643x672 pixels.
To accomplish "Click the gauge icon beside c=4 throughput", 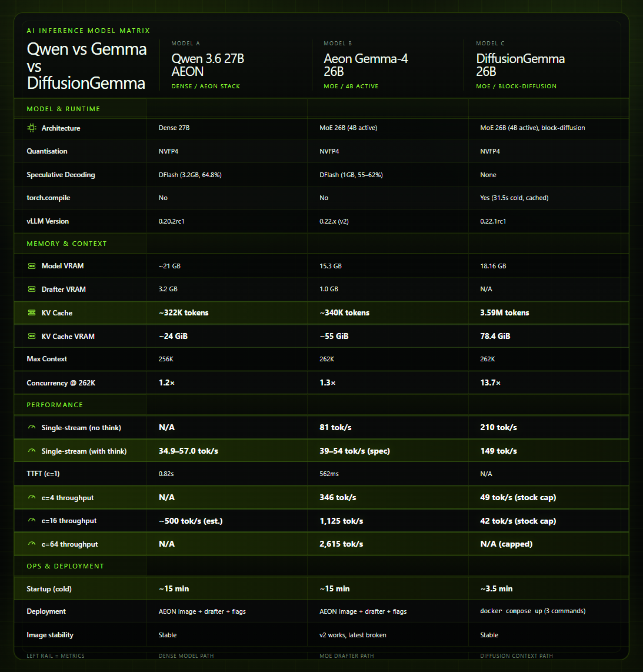I will point(32,498).
